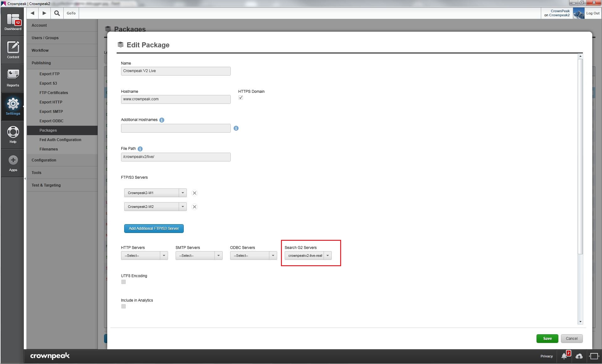This screenshot has width=602, height=364.
Task: Select the Settings gear icon
Action: click(13, 103)
